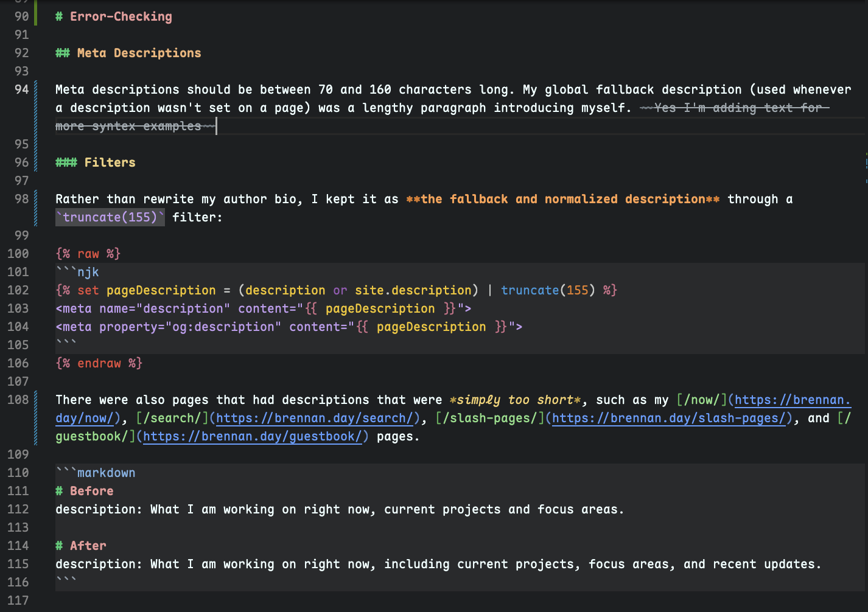The height and width of the screenshot is (612, 868).
Task: Click the "```njk" code fence opener
Action: [77, 272]
